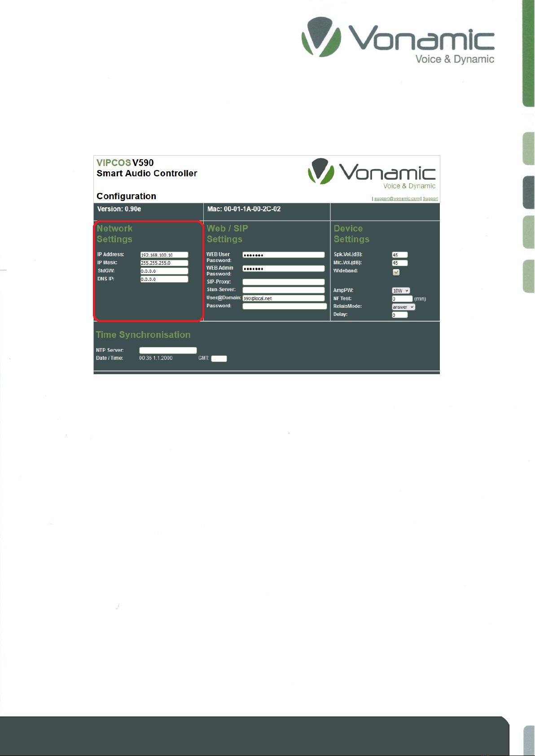
Task: Focus the SIP-Proxy input field
Action: click(284, 282)
